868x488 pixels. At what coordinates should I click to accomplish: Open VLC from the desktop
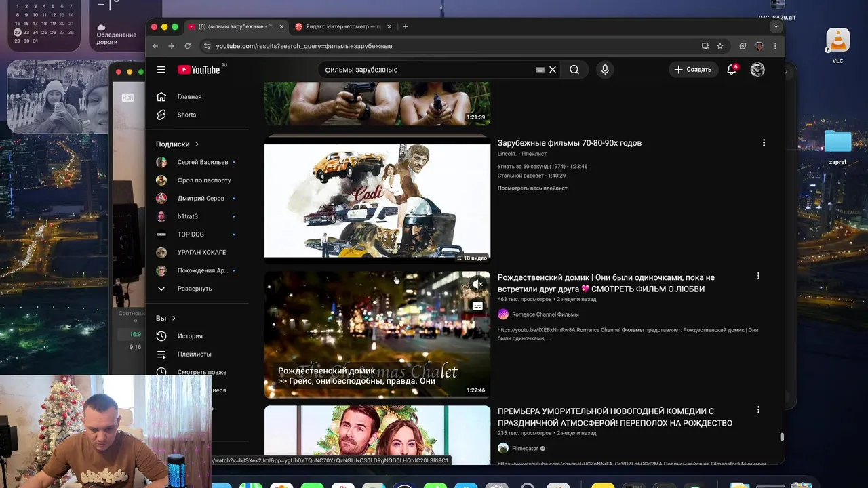pyautogui.click(x=838, y=46)
